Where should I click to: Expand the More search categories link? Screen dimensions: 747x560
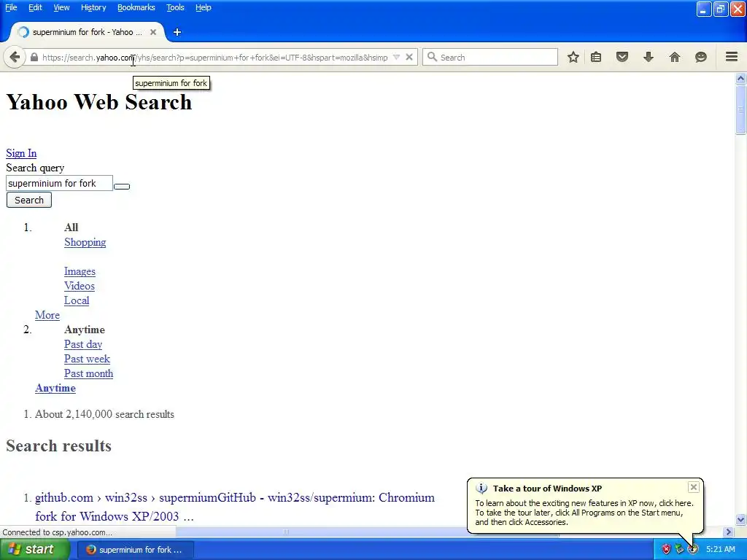click(47, 315)
